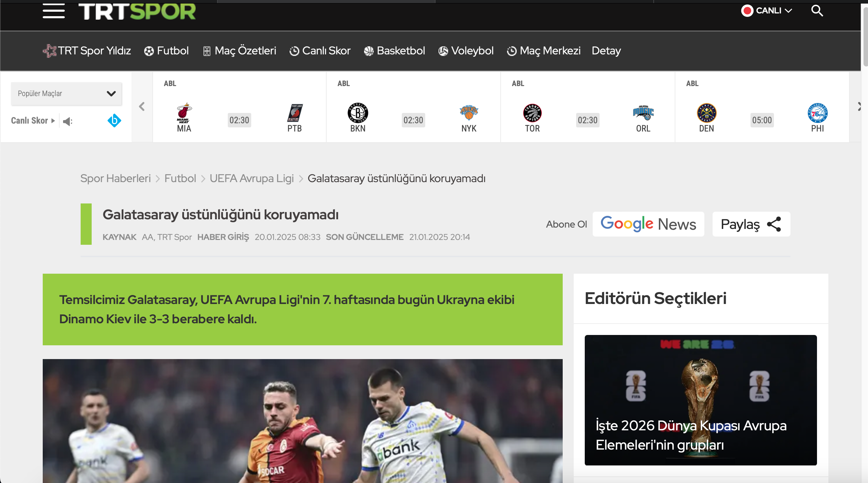Click the volleyball icon beside Voleybol
The width and height of the screenshot is (868, 483).
coord(443,51)
